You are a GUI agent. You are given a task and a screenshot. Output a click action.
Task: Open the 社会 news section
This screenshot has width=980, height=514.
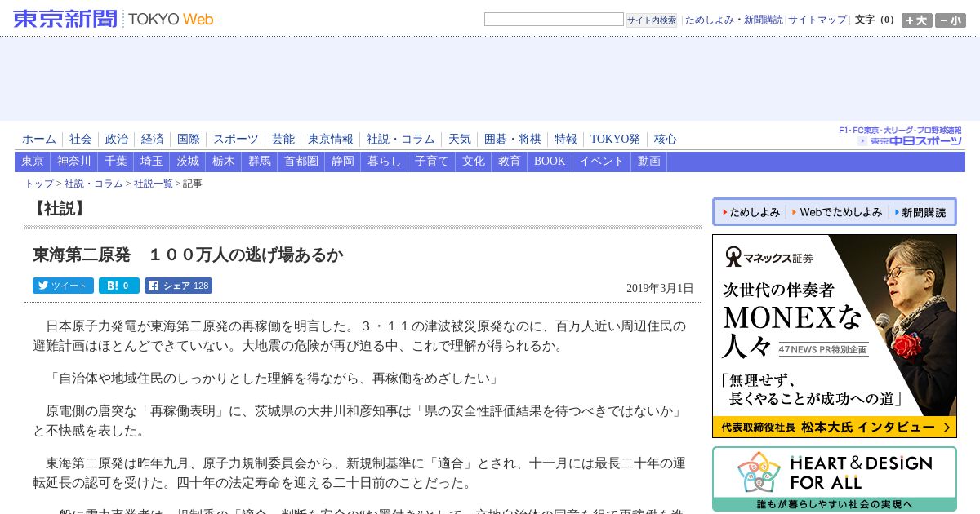click(x=80, y=140)
